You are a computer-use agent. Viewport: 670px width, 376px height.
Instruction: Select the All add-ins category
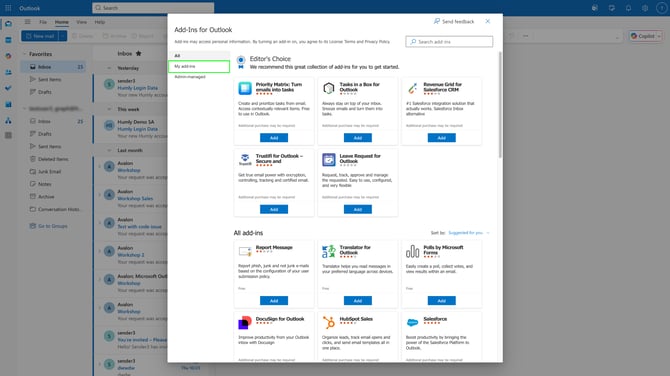pyautogui.click(x=200, y=56)
